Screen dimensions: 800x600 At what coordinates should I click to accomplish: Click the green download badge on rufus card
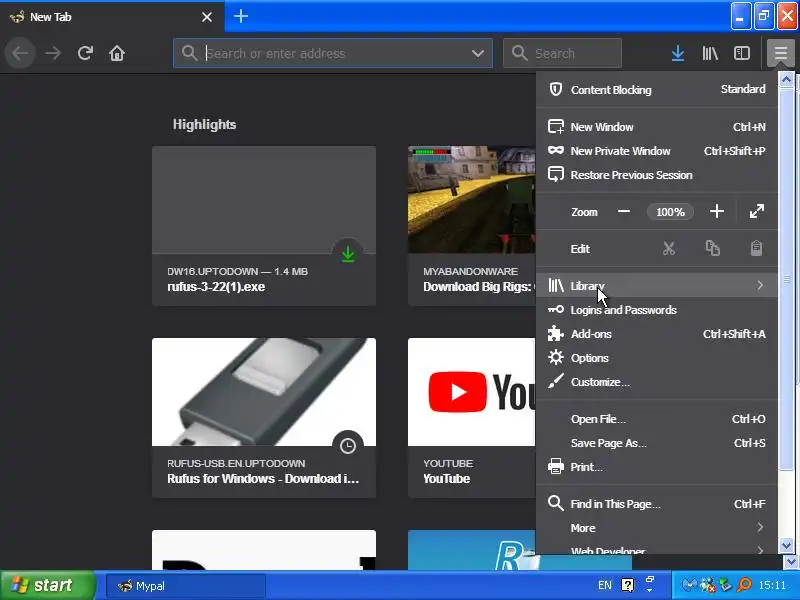[348, 254]
